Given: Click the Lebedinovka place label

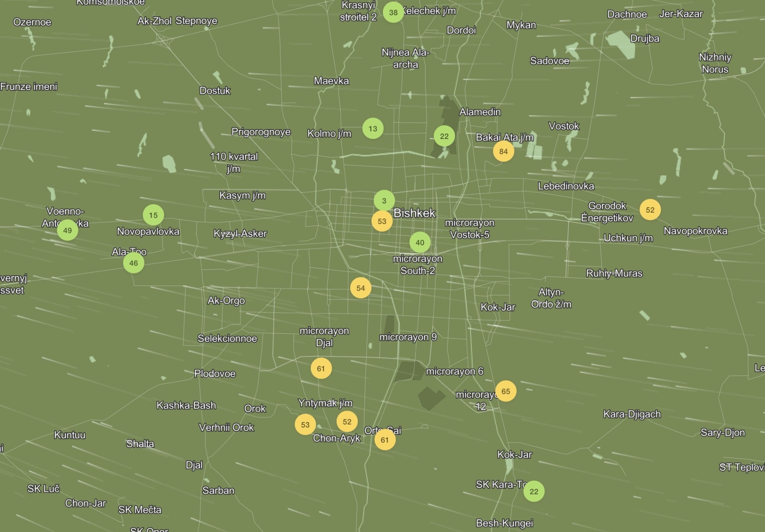Looking at the screenshot, I should [x=566, y=186].
